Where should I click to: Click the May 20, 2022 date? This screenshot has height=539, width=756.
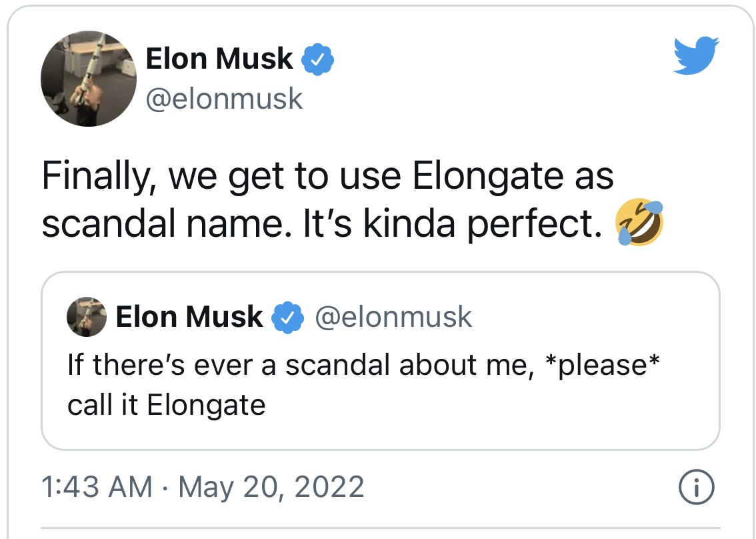[271, 486]
